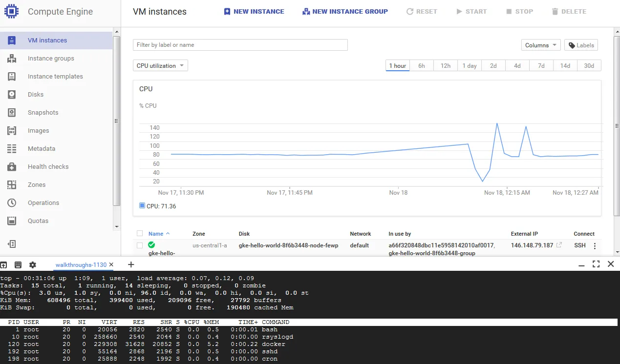This screenshot has width=620, height=364.
Task: Select 14d time range
Action: click(x=565, y=66)
